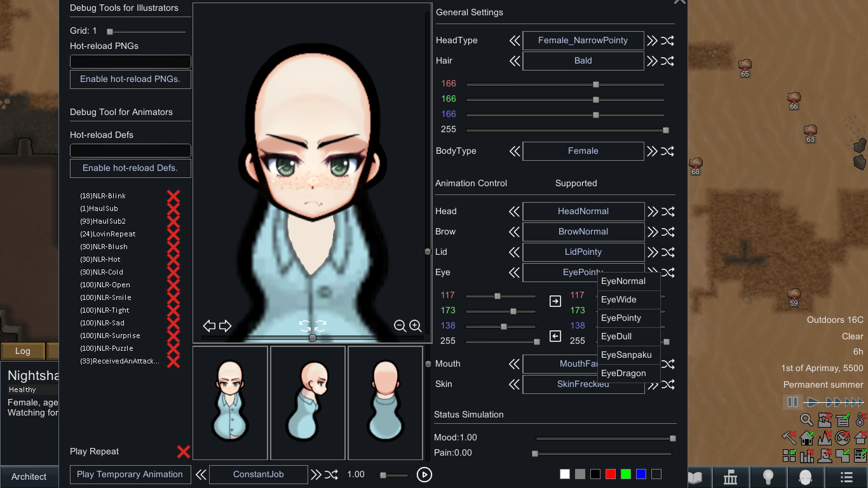Click Play Temporary Animation button
The image size is (868, 488).
point(130,475)
